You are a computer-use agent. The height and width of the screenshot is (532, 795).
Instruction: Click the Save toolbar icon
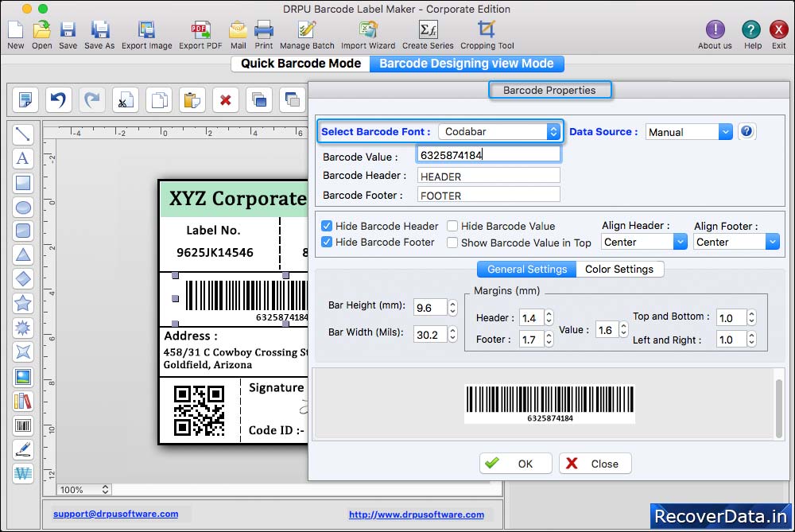tap(68, 30)
